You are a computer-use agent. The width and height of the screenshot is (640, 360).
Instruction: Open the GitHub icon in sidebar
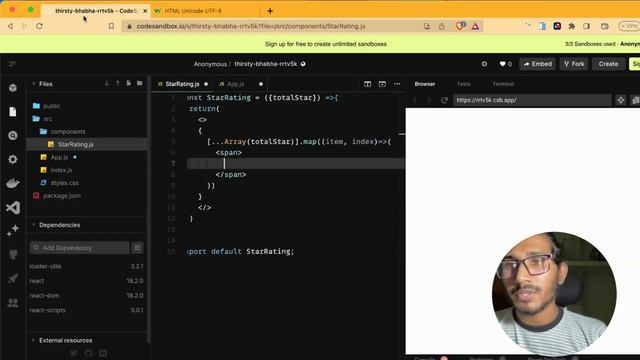coord(13,254)
